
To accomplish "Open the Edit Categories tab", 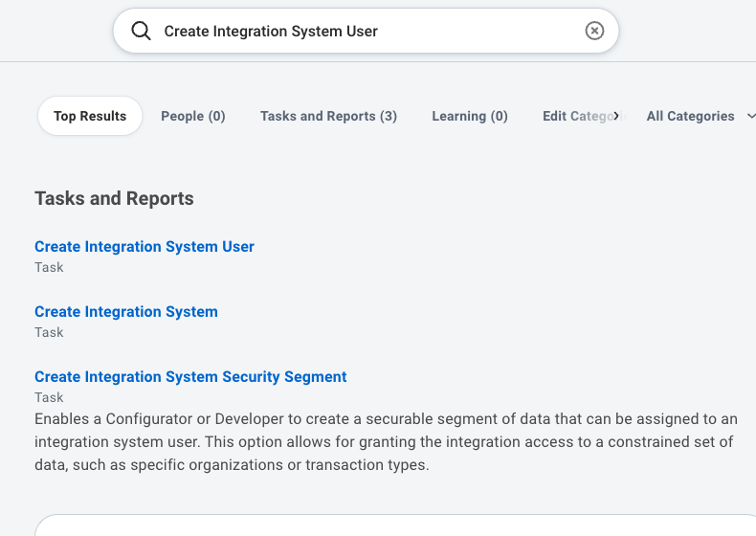I will click(578, 116).
